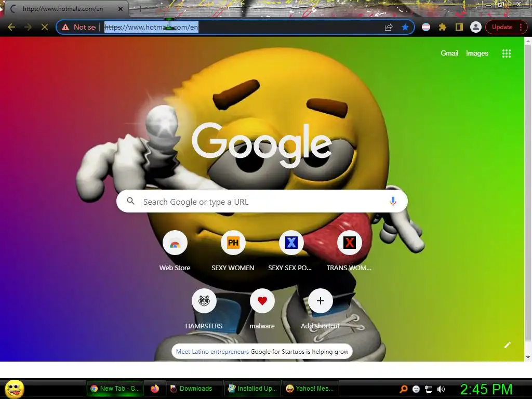This screenshot has width=532, height=399.
Task: Open the striped circular extension icon
Action: click(x=426, y=27)
